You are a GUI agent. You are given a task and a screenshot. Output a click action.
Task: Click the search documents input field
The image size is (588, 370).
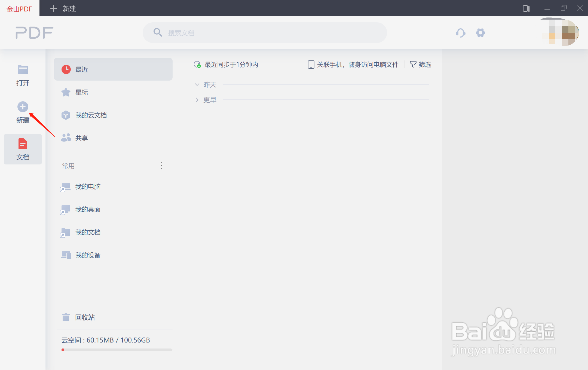point(265,33)
